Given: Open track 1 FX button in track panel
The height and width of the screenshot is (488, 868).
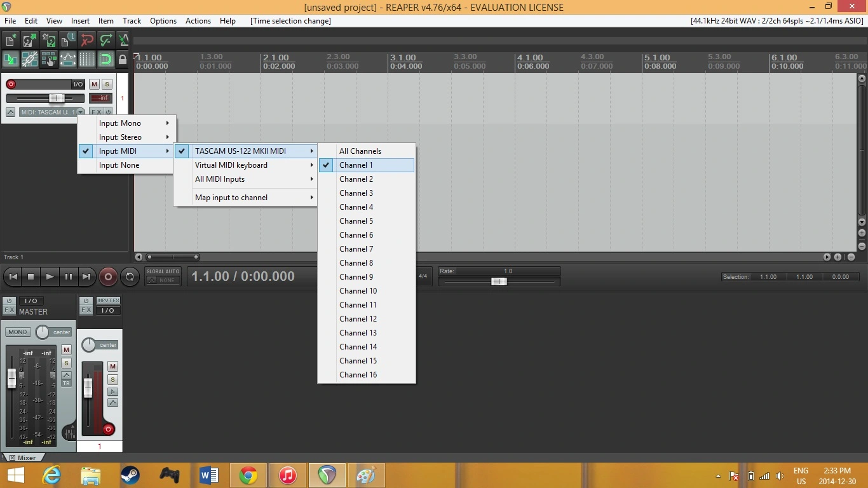Looking at the screenshot, I should click(96, 112).
